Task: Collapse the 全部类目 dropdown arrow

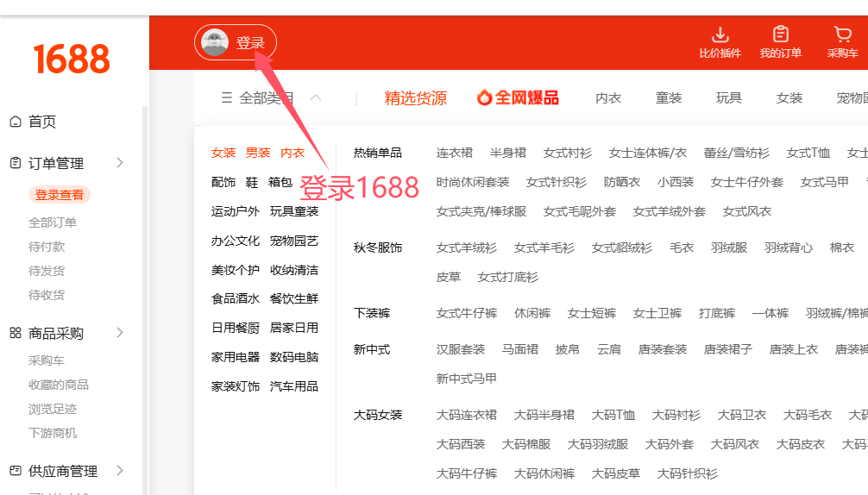Action: pyautogui.click(x=316, y=98)
